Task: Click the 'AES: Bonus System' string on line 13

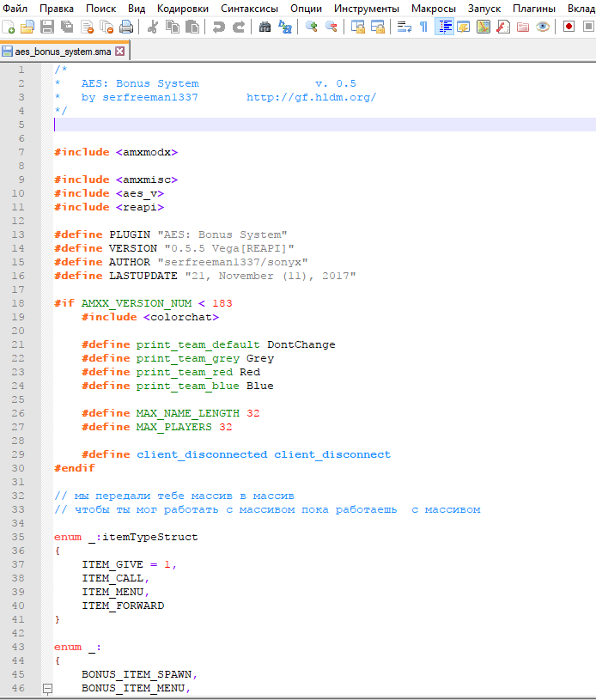Action: point(222,234)
